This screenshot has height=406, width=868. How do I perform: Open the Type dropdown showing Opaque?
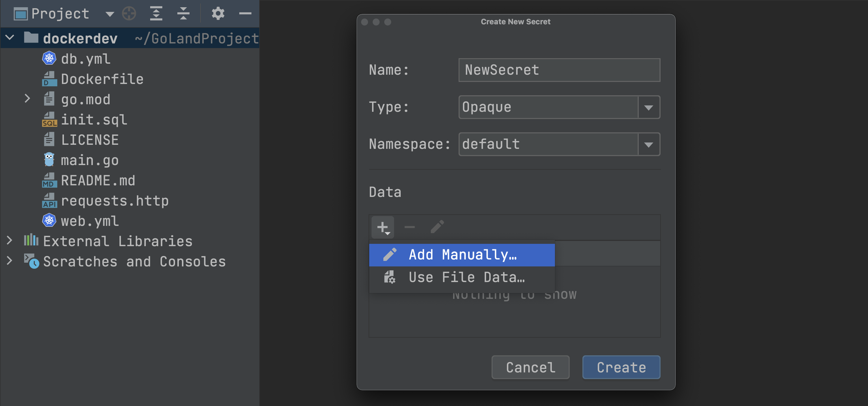click(649, 107)
